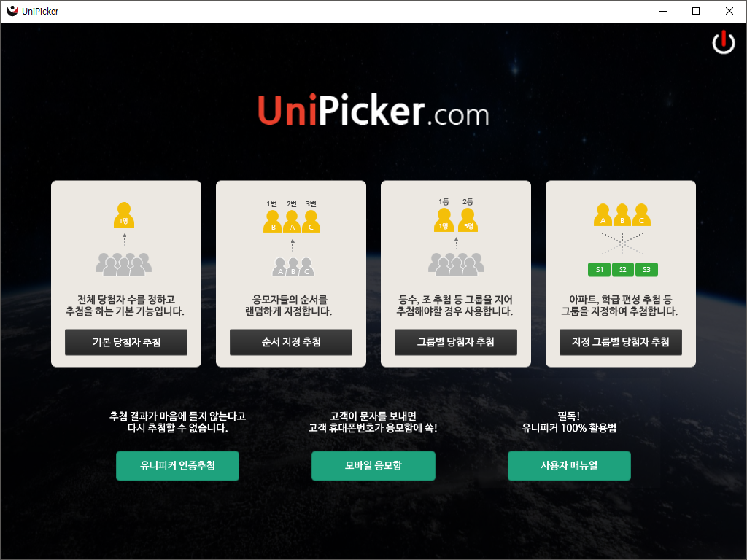Viewport: 747px width, 560px height.
Task: Click the yellow B A C ordered people icon
Action: pyautogui.click(x=292, y=221)
